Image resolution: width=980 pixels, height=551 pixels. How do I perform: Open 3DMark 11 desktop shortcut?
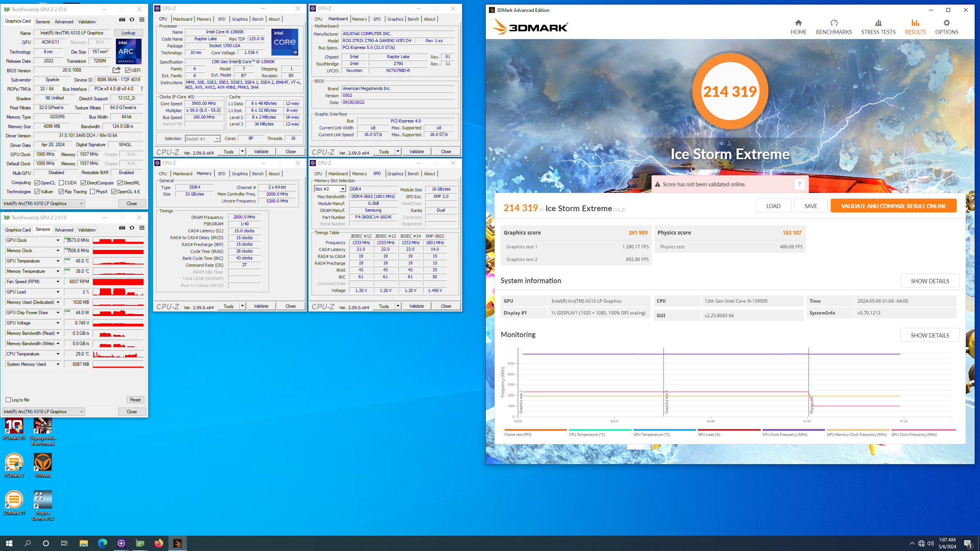click(14, 503)
